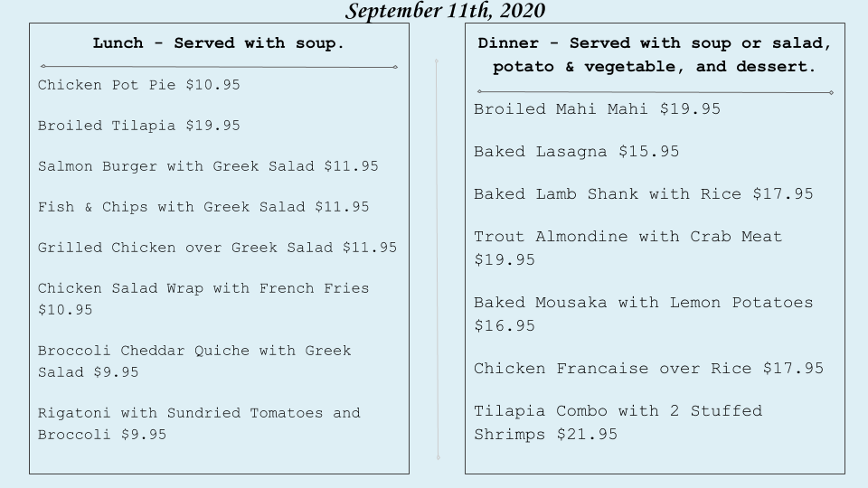Click the Baked Lasagna $15.95 entry
Viewport: 868px width, 488px height.
pyautogui.click(x=576, y=152)
